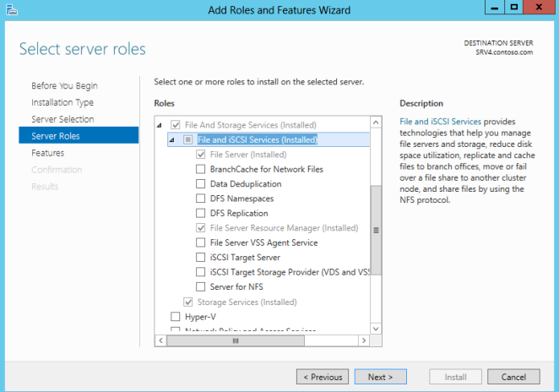Image resolution: width=559 pixels, height=392 pixels.
Task: Maximize the Add Roles wizard window
Action: pyautogui.click(x=514, y=8)
